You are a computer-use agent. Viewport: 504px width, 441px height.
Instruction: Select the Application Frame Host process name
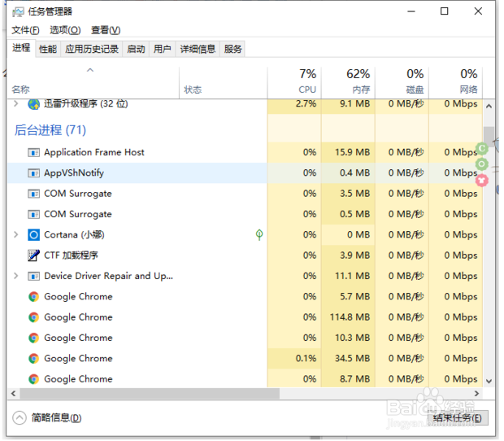94,152
